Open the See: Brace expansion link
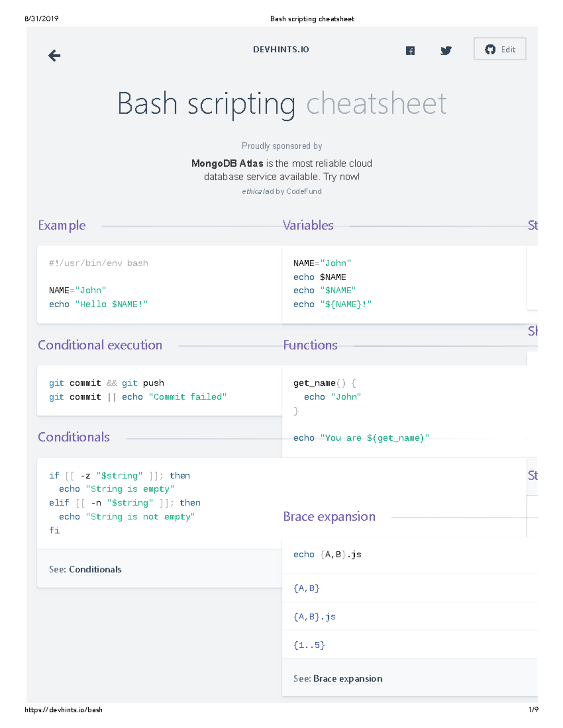This screenshot has width=563, height=728. 347,678
